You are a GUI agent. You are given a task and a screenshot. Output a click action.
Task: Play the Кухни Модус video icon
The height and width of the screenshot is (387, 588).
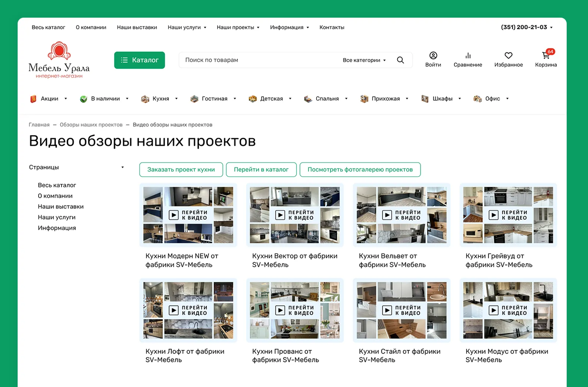[494, 311]
